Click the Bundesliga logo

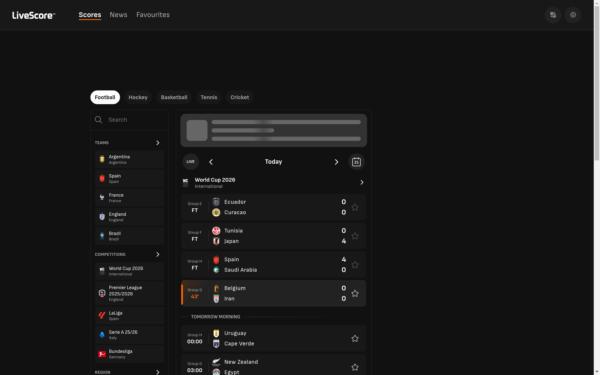102,354
